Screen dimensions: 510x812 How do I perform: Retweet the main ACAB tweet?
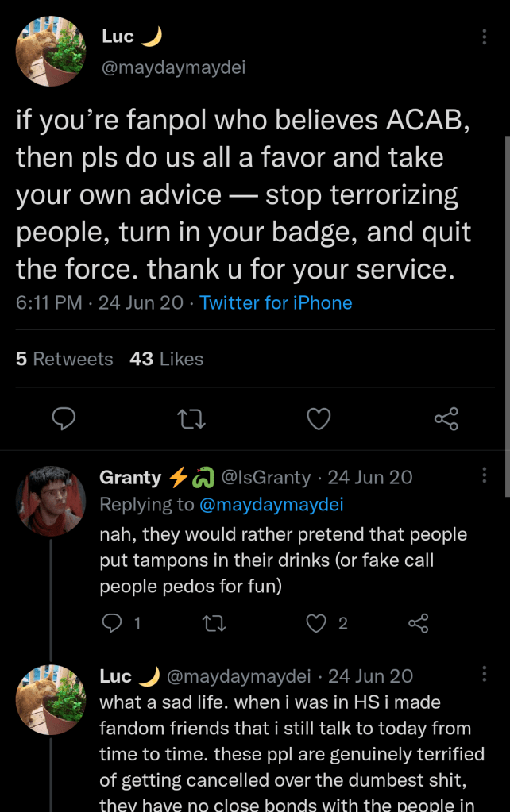(x=191, y=419)
